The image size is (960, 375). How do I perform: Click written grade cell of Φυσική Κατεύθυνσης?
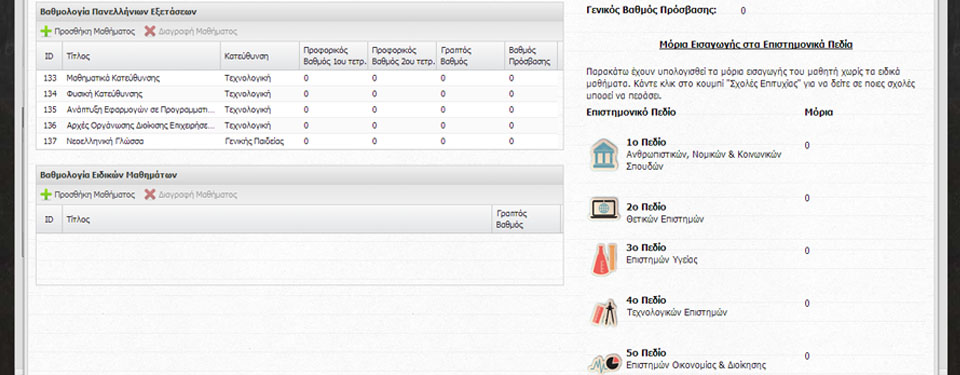point(471,94)
